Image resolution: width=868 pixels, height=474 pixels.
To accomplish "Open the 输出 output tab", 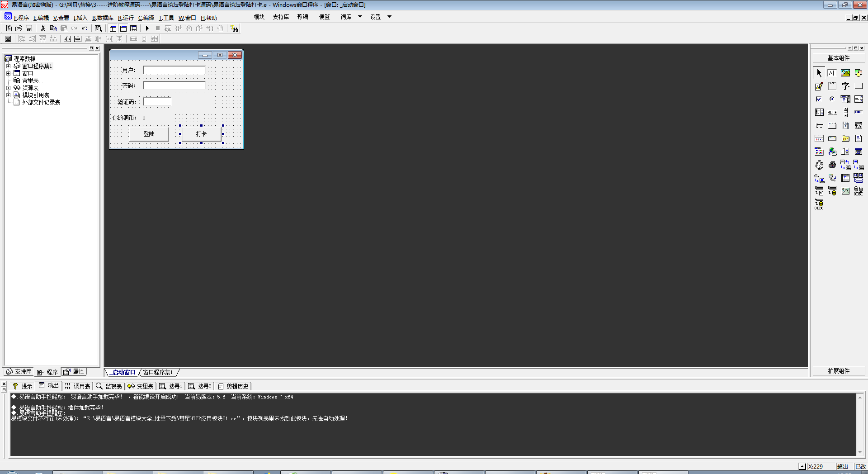I will click(49, 386).
